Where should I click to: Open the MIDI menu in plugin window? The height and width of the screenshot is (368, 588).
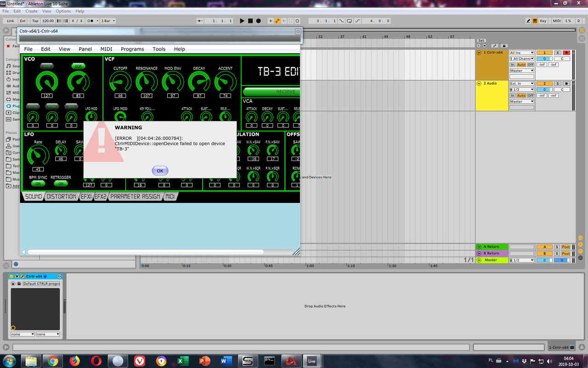106,49
